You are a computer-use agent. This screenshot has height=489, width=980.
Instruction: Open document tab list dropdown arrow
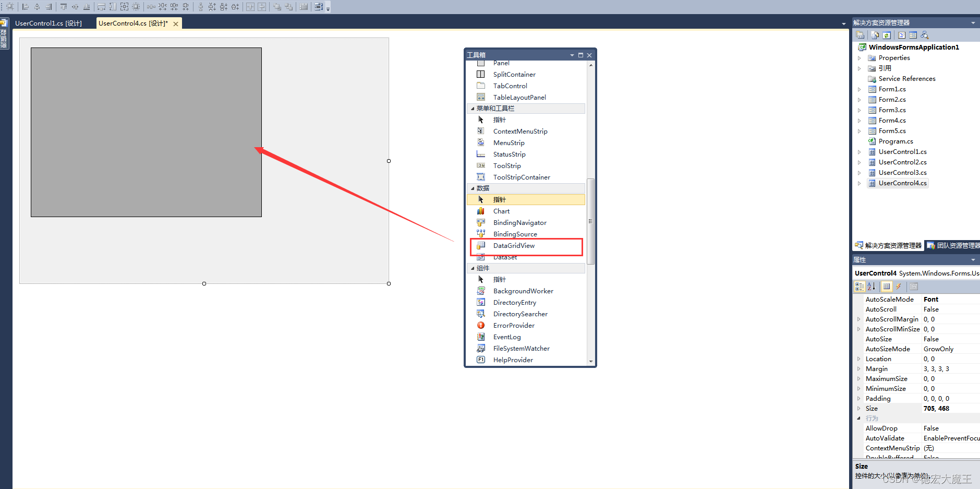point(844,23)
